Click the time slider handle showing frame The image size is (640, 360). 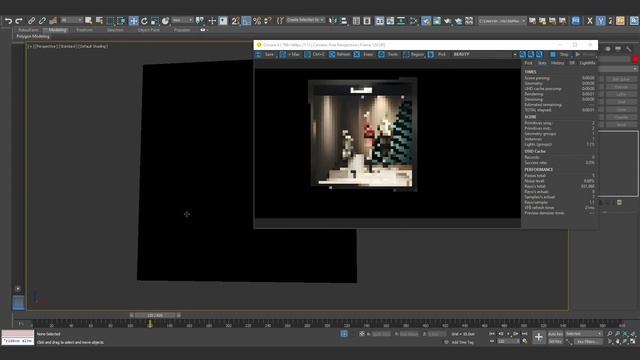tap(155, 315)
